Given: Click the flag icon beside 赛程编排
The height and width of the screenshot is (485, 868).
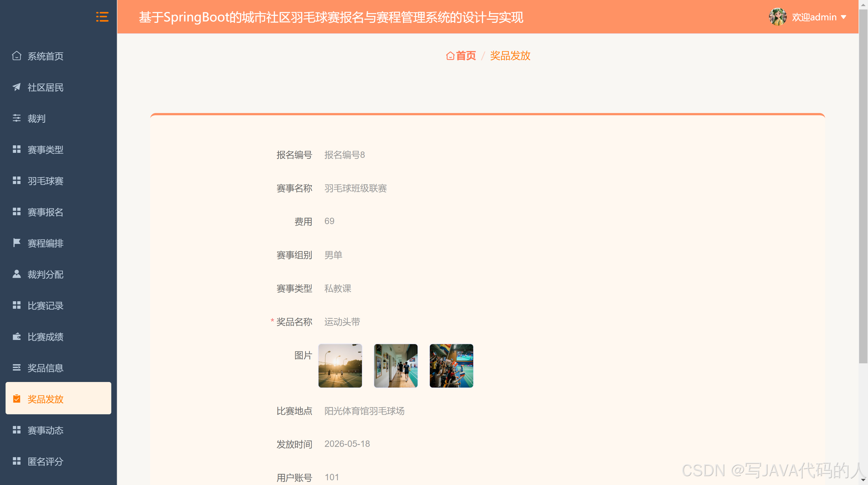Looking at the screenshot, I should point(16,243).
